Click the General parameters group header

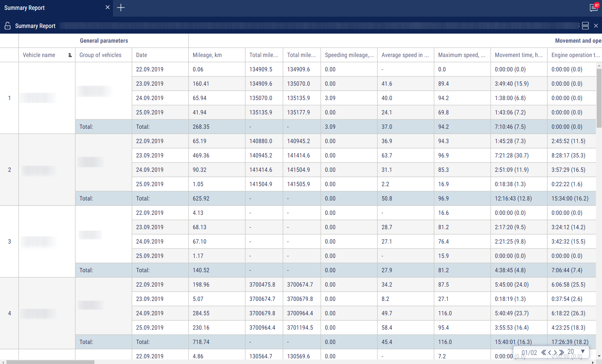104,41
